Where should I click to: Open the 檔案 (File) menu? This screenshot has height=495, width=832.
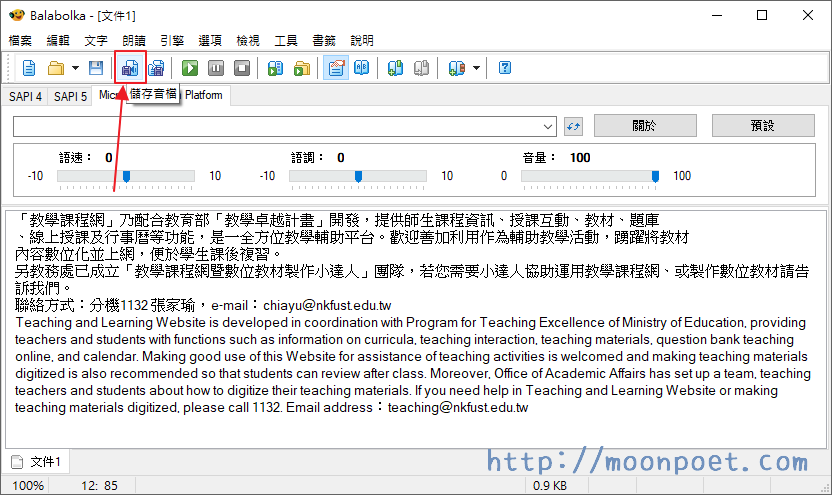pyautogui.click(x=20, y=40)
